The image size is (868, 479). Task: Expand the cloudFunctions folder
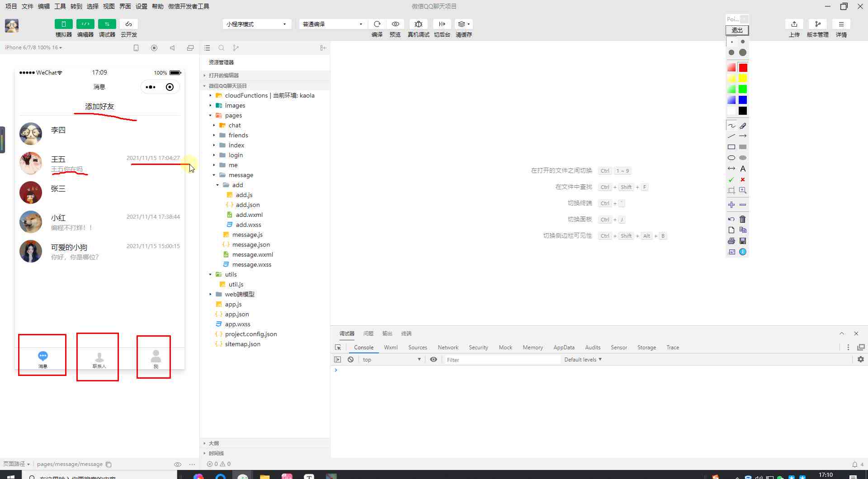[x=265, y=95]
